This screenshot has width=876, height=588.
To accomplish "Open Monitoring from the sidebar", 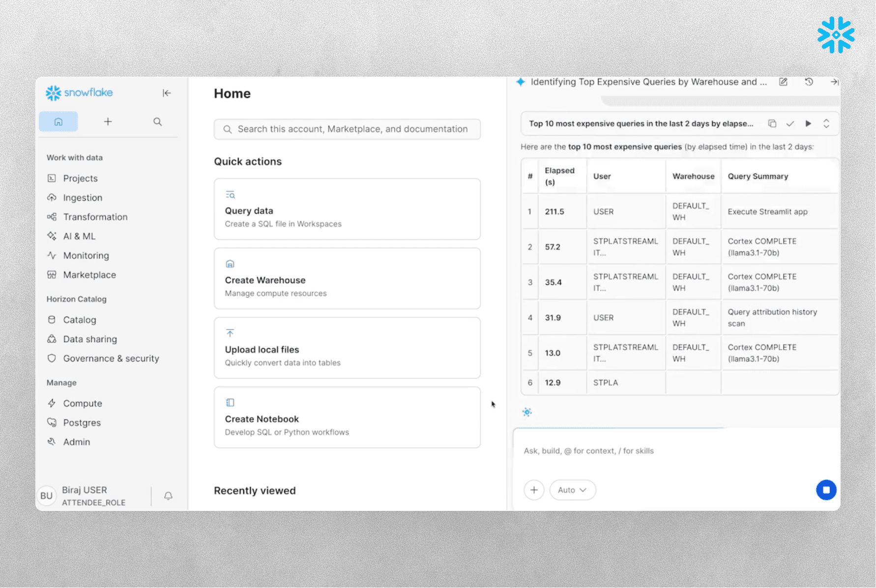I will (86, 255).
